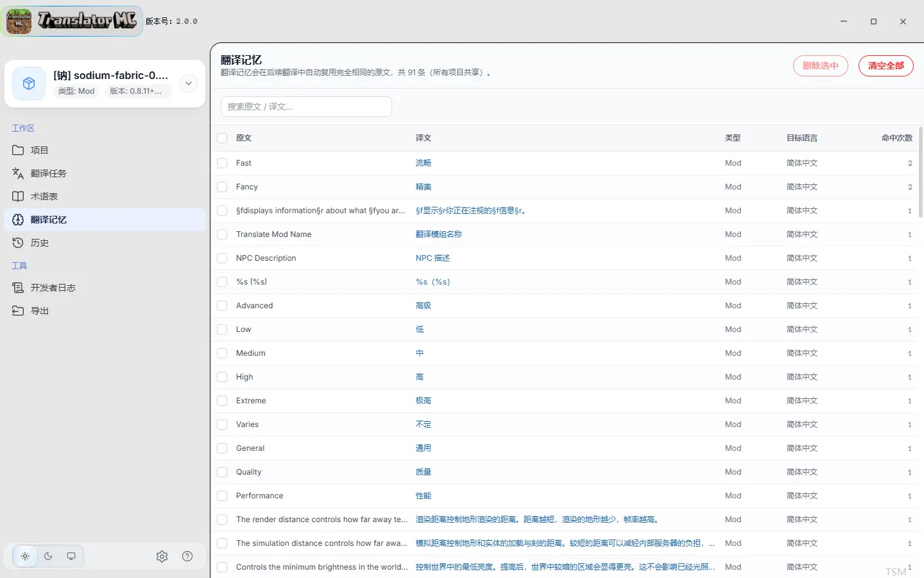
Task: Click translation 流畅 for Fast
Action: (x=424, y=163)
